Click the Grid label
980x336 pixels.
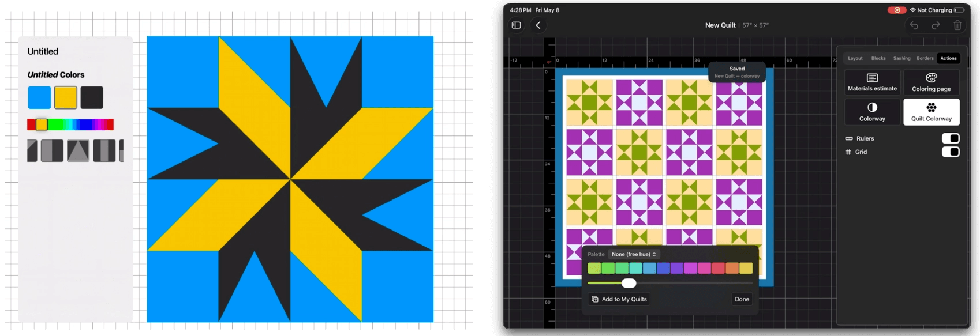(861, 152)
